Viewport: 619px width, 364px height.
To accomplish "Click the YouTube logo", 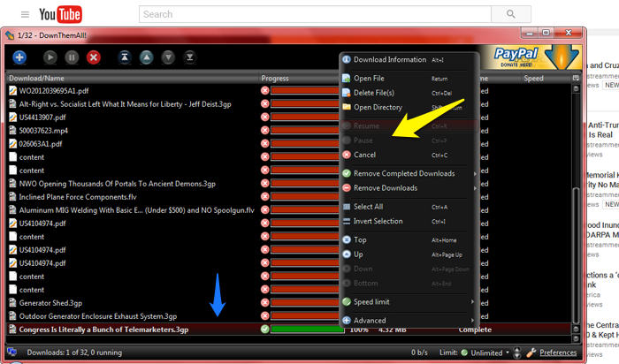I will (x=61, y=15).
